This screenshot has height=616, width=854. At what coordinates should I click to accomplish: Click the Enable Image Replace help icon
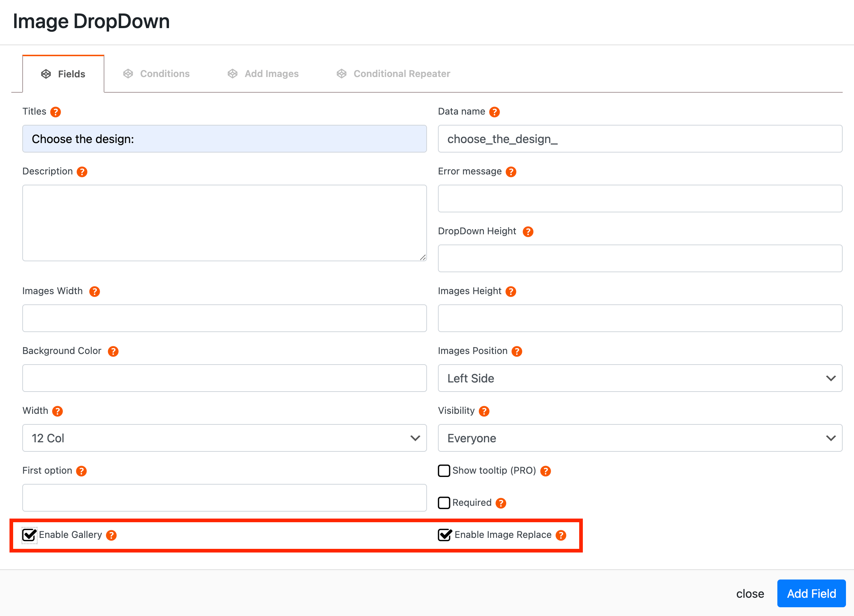561,535
